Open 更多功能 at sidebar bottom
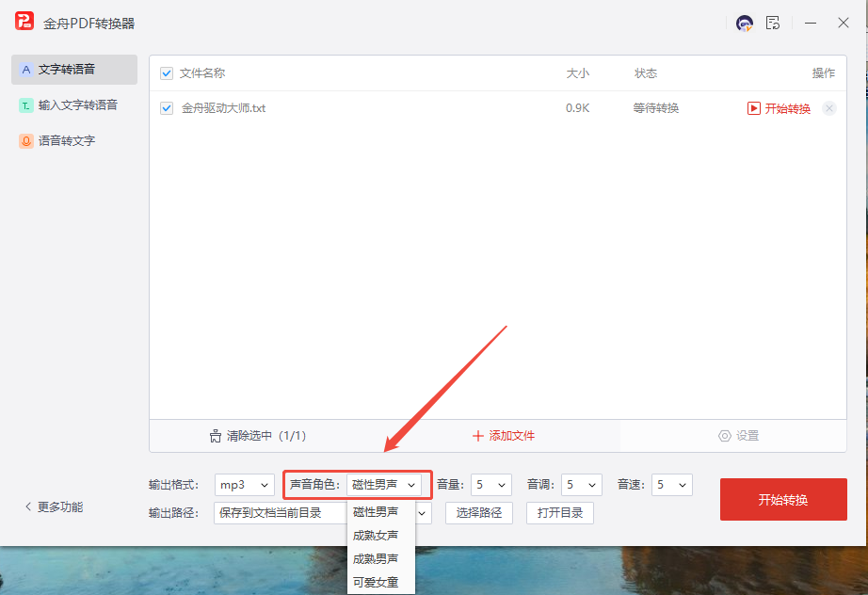 coord(54,507)
